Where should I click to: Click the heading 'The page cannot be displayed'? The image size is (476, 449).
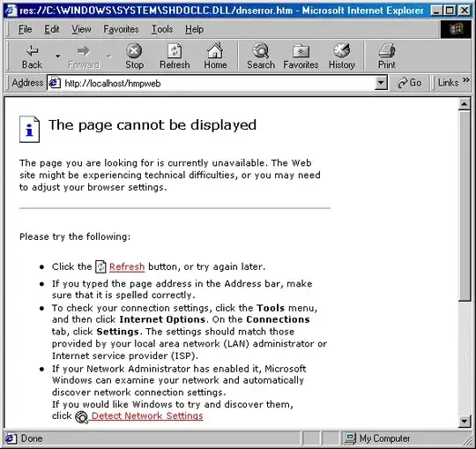tap(152, 125)
